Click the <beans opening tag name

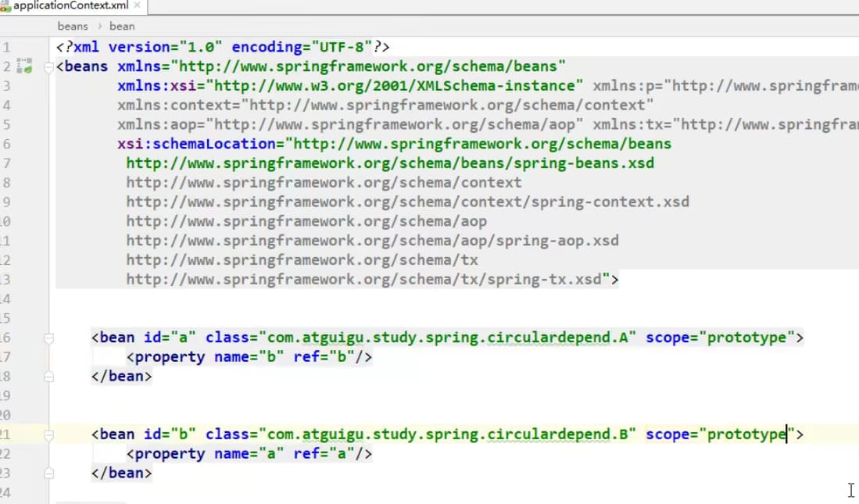[x=82, y=66]
